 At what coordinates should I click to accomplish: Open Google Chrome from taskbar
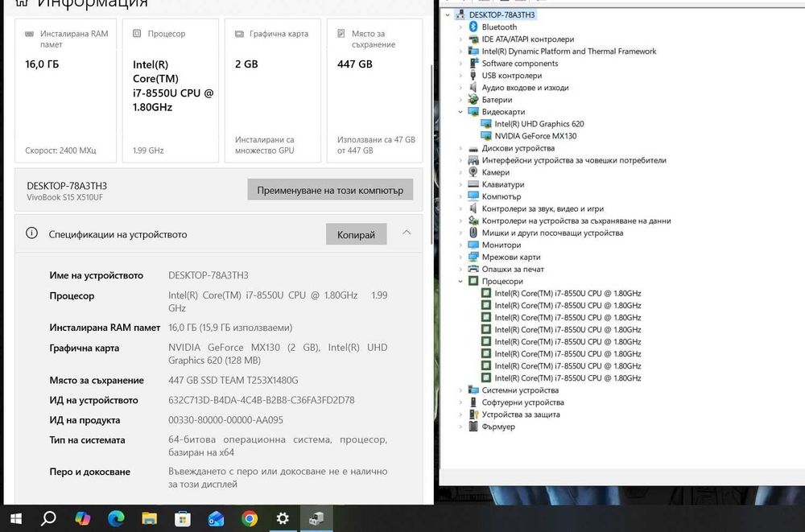click(250, 518)
